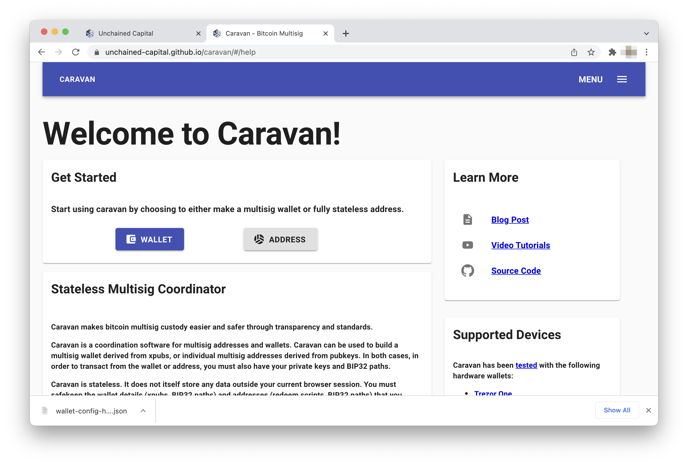This screenshot has width=688, height=465.
Task: Click the CARAVAN title in the header
Action: (77, 79)
